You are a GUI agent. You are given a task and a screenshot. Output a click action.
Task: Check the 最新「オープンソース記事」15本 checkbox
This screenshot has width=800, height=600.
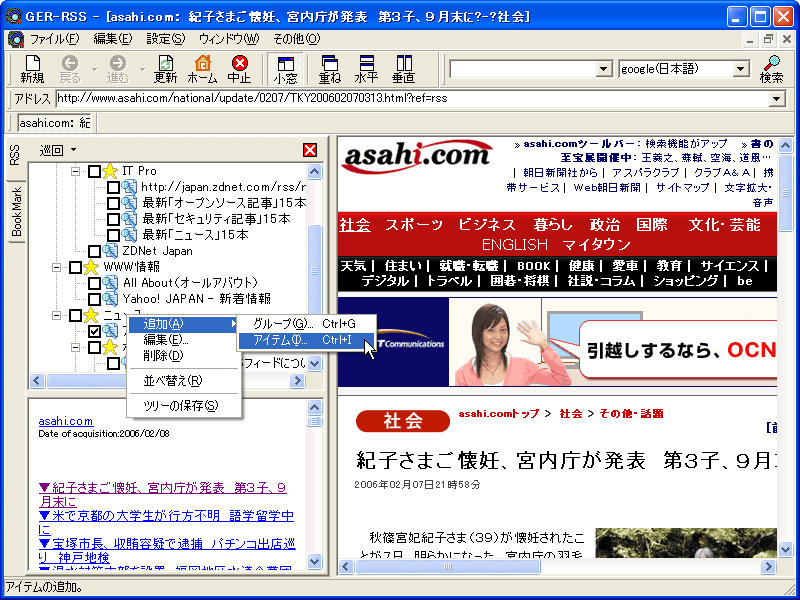[x=113, y=203]
